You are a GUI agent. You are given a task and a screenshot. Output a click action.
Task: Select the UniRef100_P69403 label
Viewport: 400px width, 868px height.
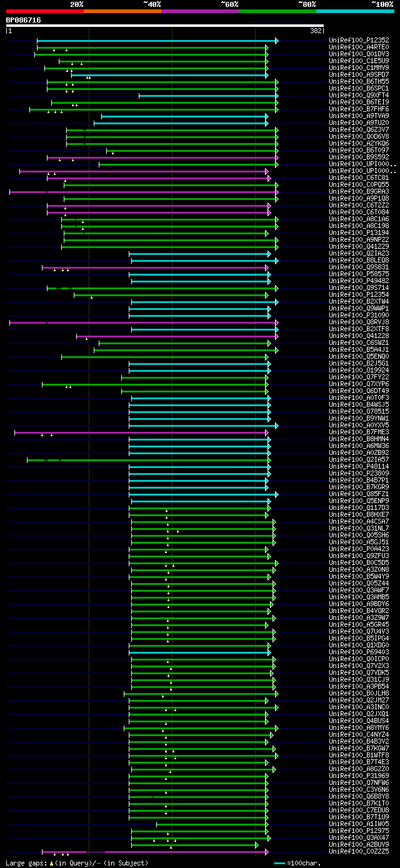pos(359,652)
